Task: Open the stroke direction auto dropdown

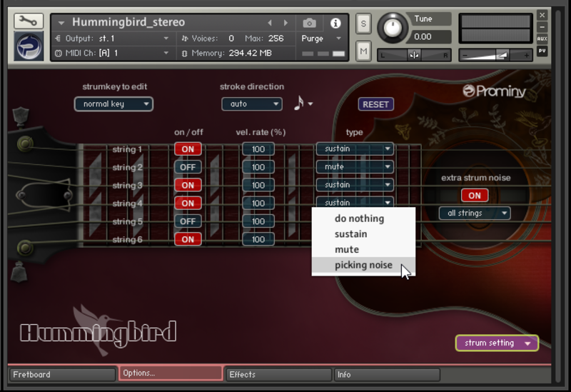Action: (252, 104)
